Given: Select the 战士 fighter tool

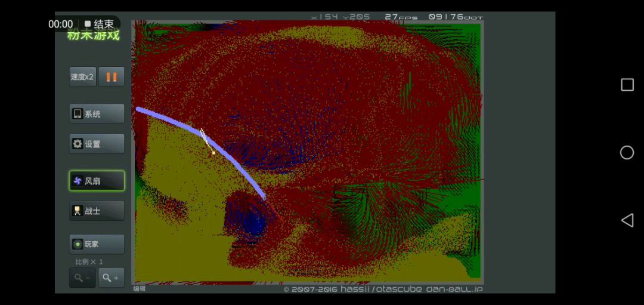Looking at the screenshot, I should [x=97, y=211].
